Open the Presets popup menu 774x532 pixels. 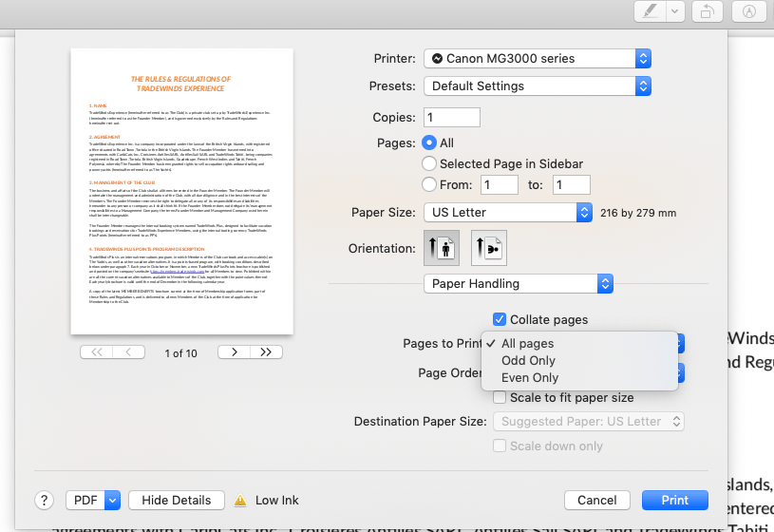[x=538, y=85]
